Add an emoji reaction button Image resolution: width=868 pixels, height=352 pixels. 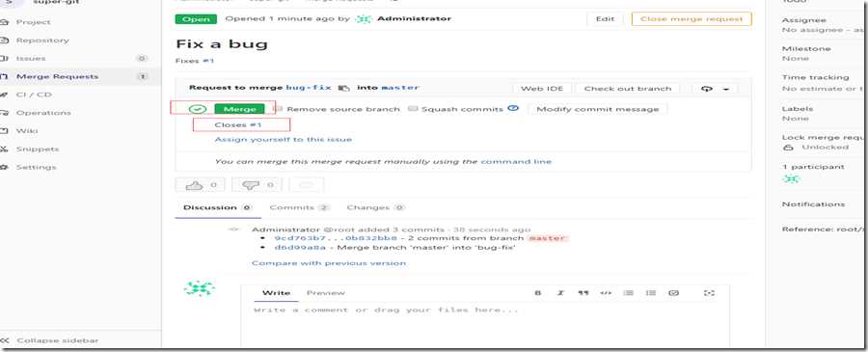307,185
